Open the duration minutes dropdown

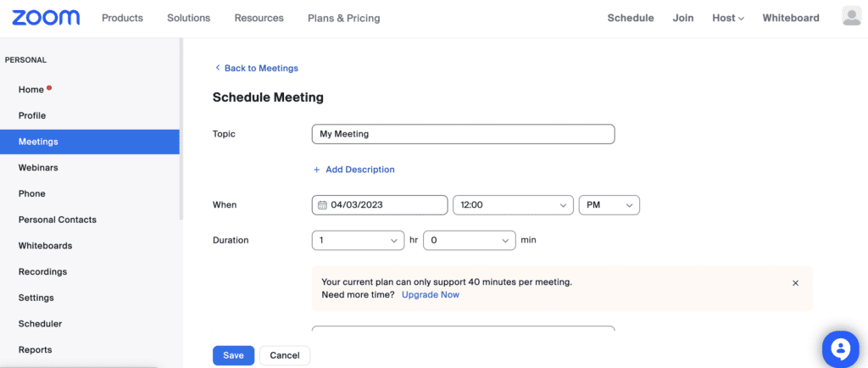470,240
